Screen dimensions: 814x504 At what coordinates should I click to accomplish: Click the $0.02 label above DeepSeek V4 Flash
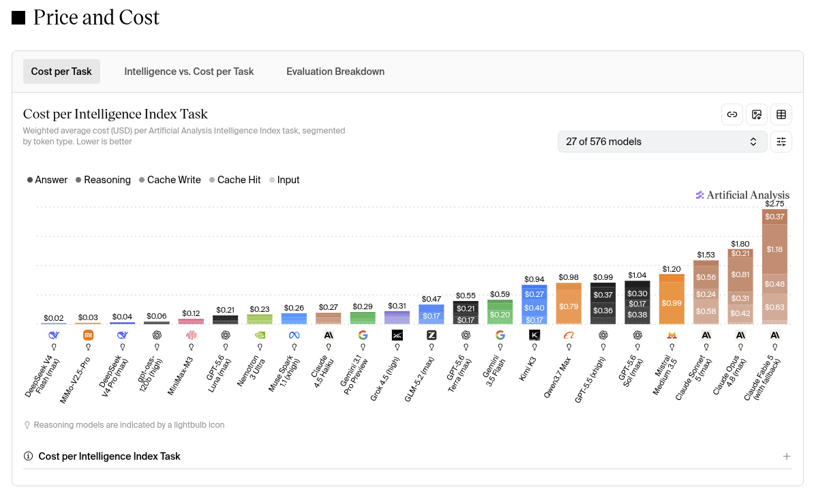click(x=53, y=318)
